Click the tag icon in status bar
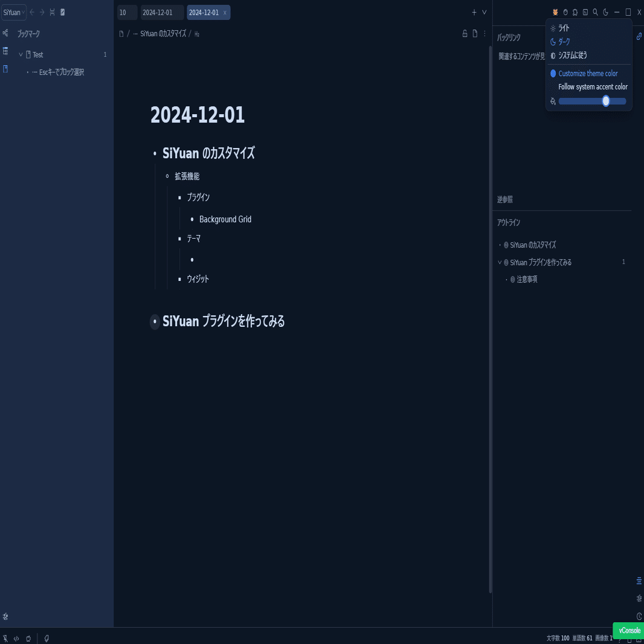Viewport: 644px width, 644px height. (47, 639)
